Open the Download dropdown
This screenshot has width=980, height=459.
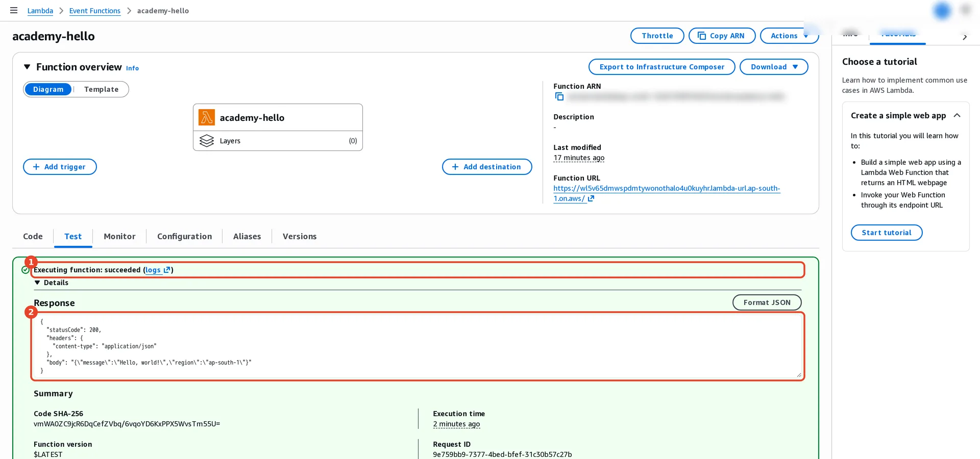[x=774, y=67]
